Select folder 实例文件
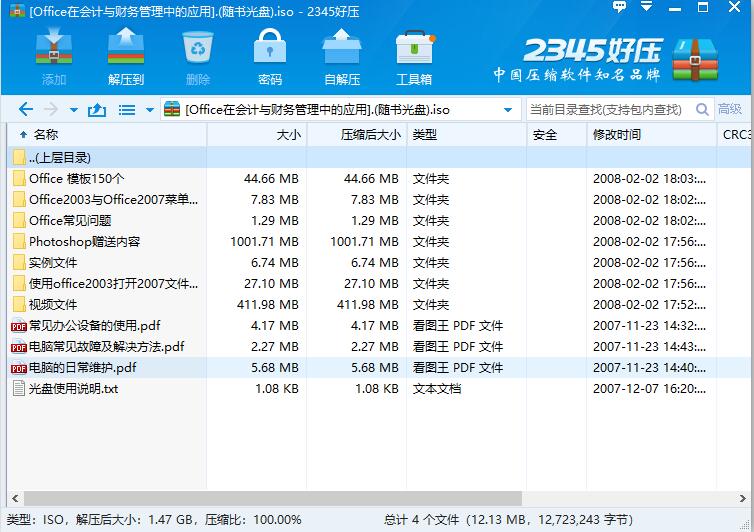Image resolution: width=754 pixels, height=532 pixels. pos(380,263)
